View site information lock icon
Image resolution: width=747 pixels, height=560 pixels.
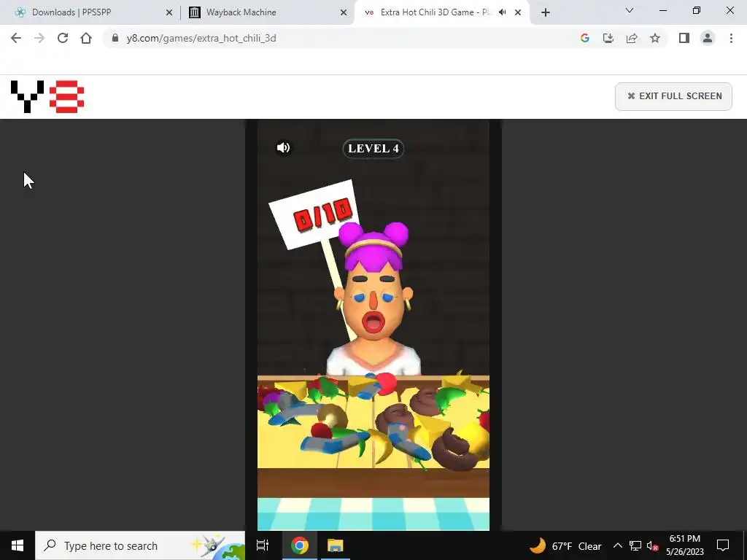pyautogui.click(x=115, y=38)
